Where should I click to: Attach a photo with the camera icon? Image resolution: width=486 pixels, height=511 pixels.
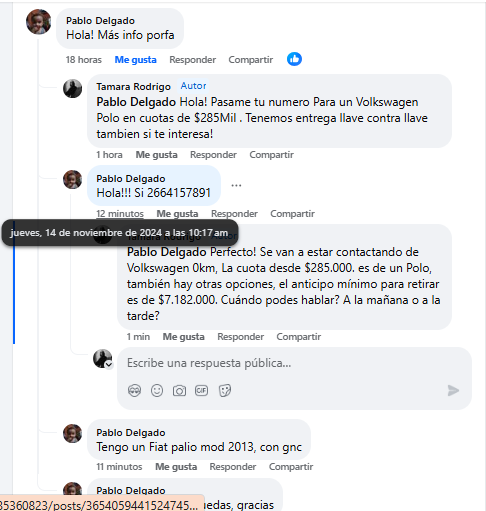[x=179, y=390]
